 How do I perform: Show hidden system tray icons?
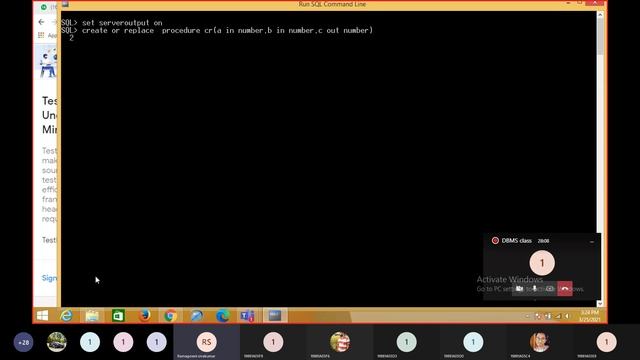527,316
